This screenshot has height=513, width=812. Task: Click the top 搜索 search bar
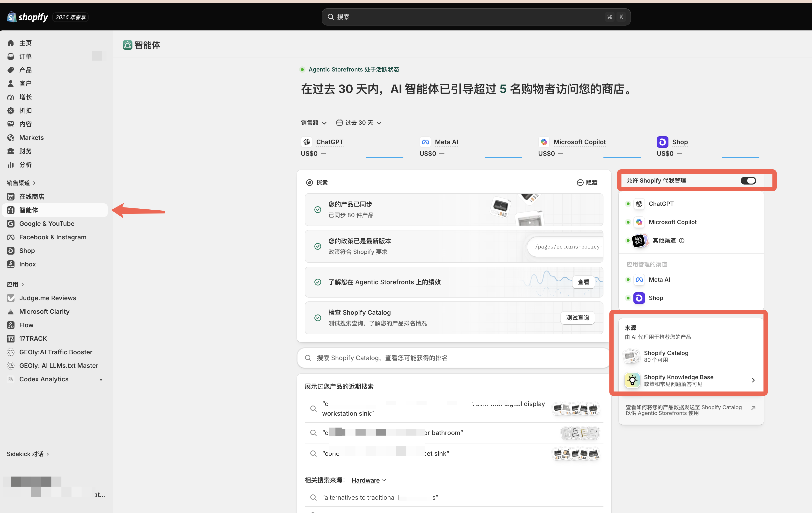(476, 17)
